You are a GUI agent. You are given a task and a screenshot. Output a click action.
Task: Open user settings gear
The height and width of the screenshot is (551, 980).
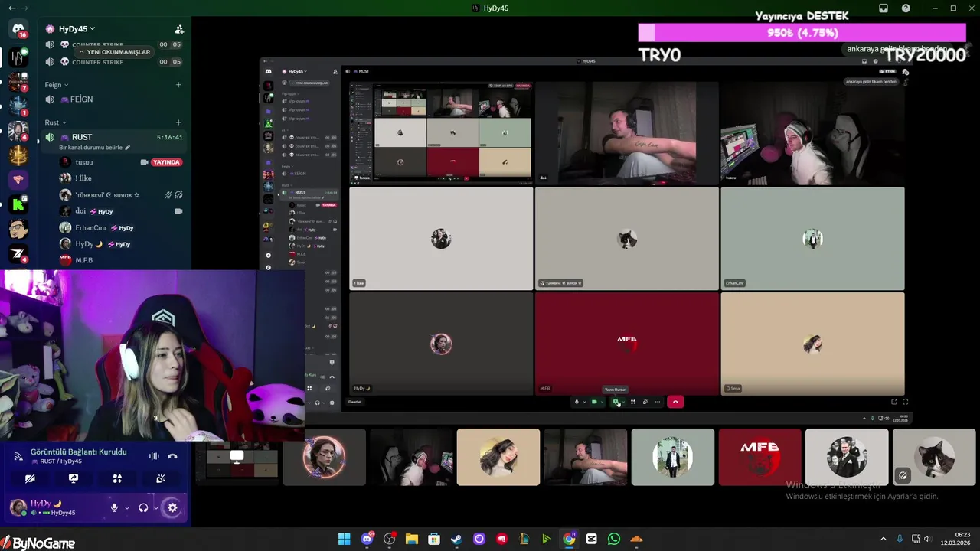coord(172,507)
